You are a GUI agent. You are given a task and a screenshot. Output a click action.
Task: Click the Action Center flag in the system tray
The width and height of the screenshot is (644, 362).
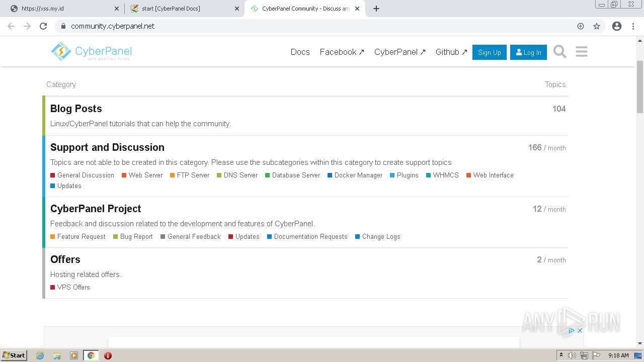coord(596,355)
